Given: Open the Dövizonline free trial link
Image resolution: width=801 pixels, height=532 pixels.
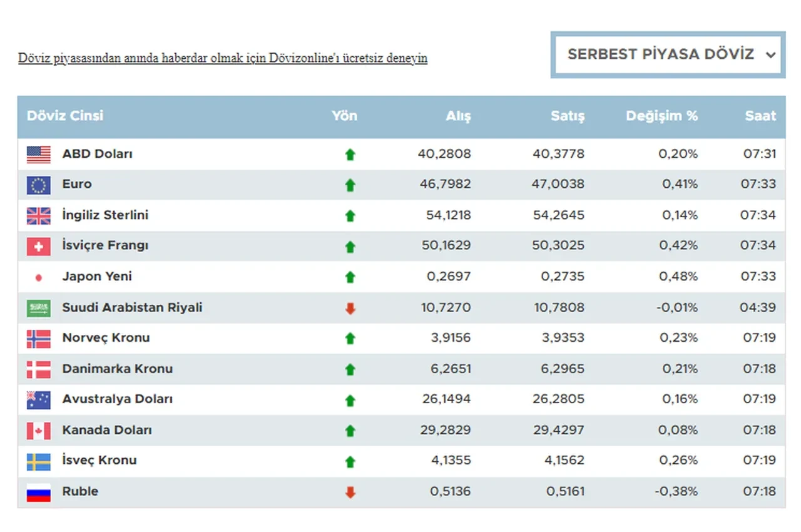Looking at the screenshot, I should point(222,58).
